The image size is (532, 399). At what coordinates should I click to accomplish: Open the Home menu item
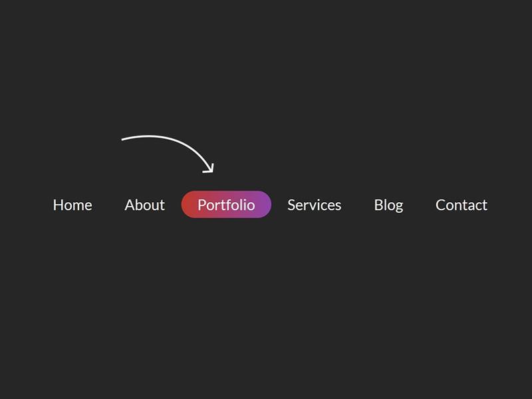[x=72, y=205]
